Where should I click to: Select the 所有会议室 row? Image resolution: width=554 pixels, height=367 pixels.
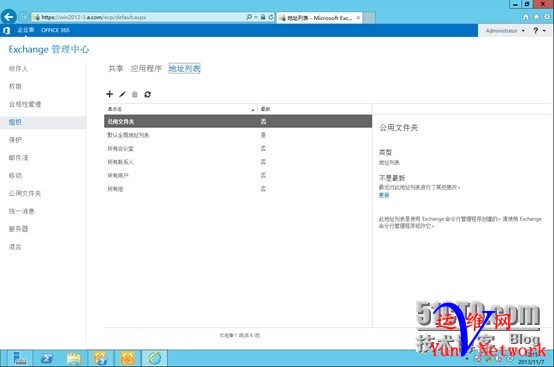click(x=238, y=148)
